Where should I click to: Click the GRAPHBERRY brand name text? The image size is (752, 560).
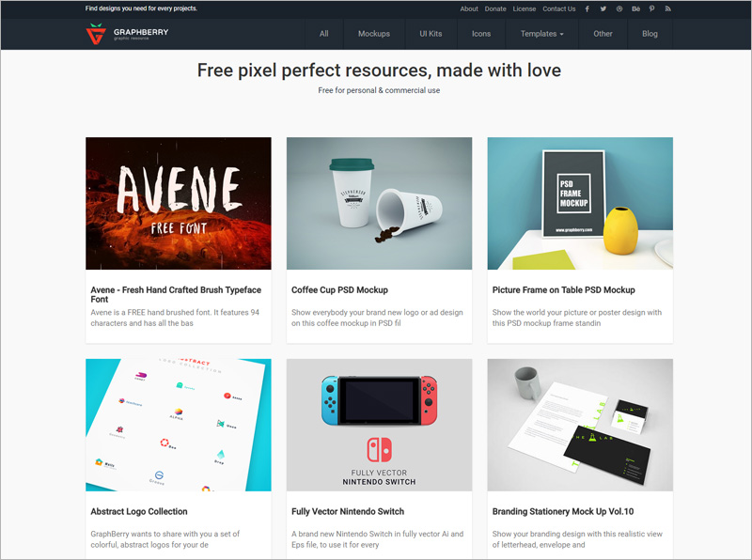pyautogui.click(x=141, y=32)
